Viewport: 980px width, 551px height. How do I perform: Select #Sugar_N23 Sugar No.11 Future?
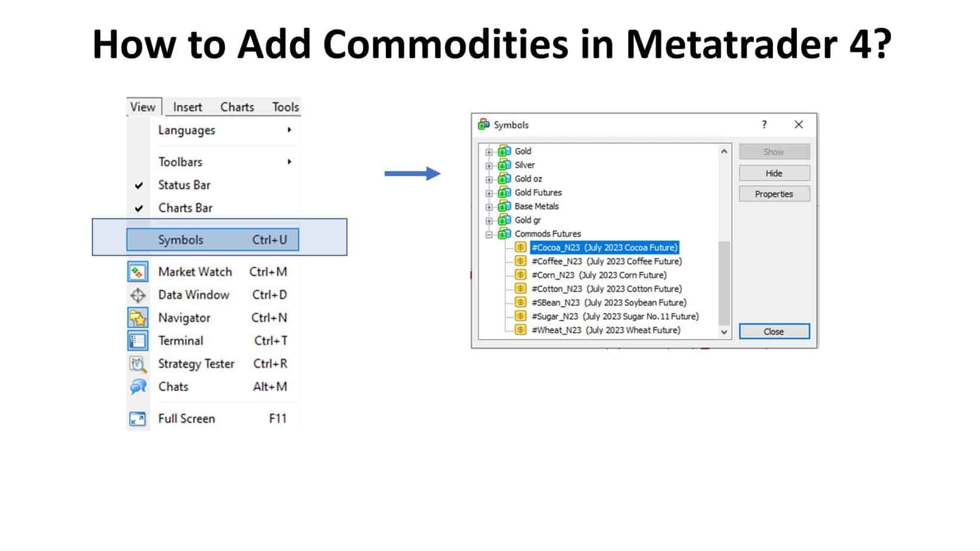pos(615,316)
